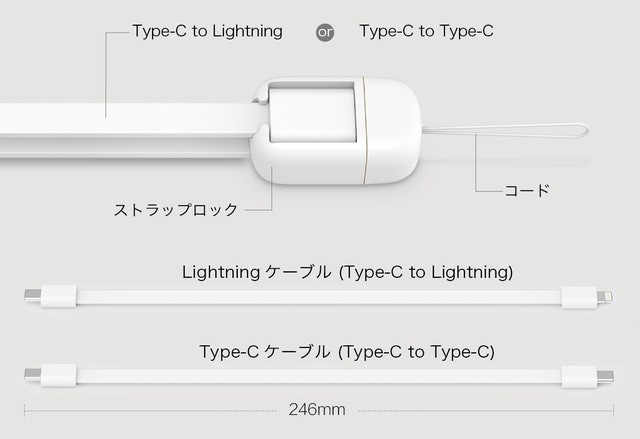Select the "Type-C to Type-C" top label
The image size is (640, 439).
[426, 31]
